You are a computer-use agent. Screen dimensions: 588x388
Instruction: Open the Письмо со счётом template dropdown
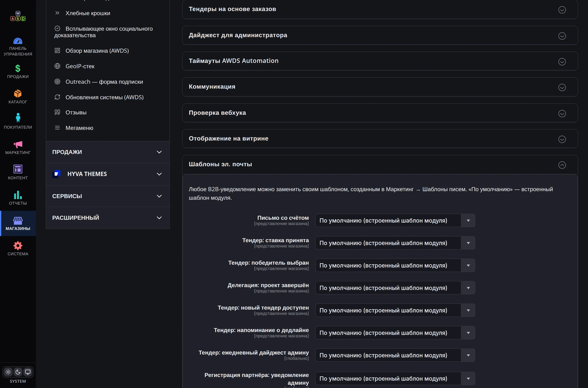[x=395, y=220]
